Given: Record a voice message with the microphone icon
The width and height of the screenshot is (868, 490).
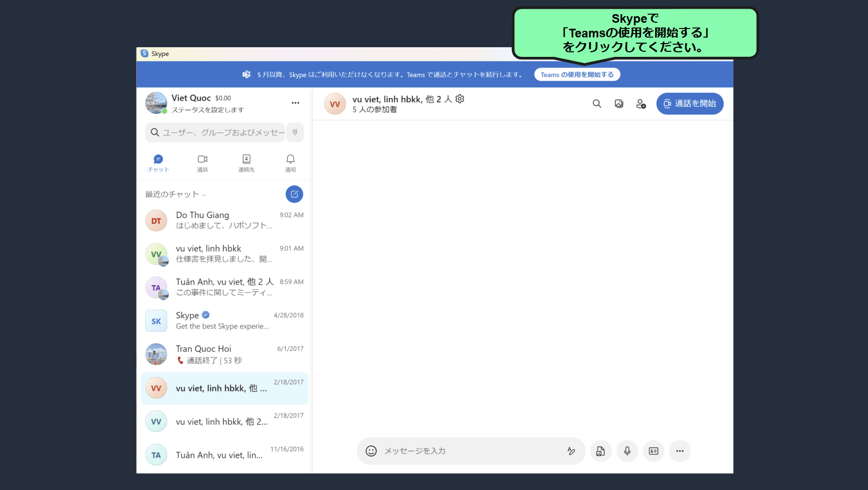Looking at the screenshot, I should pyautogui.click(x=627, y=451).
